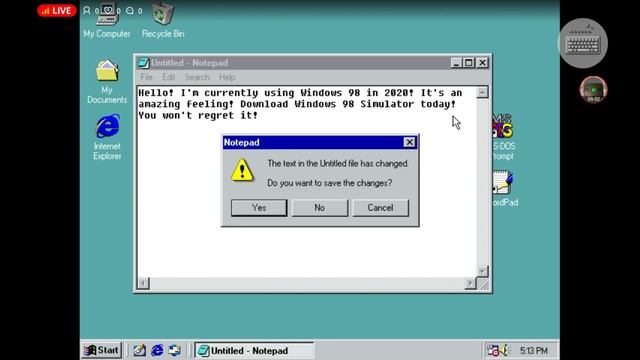Screen dimensions: 640x360
Task: Open the My Documents folder icon
Action: (x=107, y=81)
